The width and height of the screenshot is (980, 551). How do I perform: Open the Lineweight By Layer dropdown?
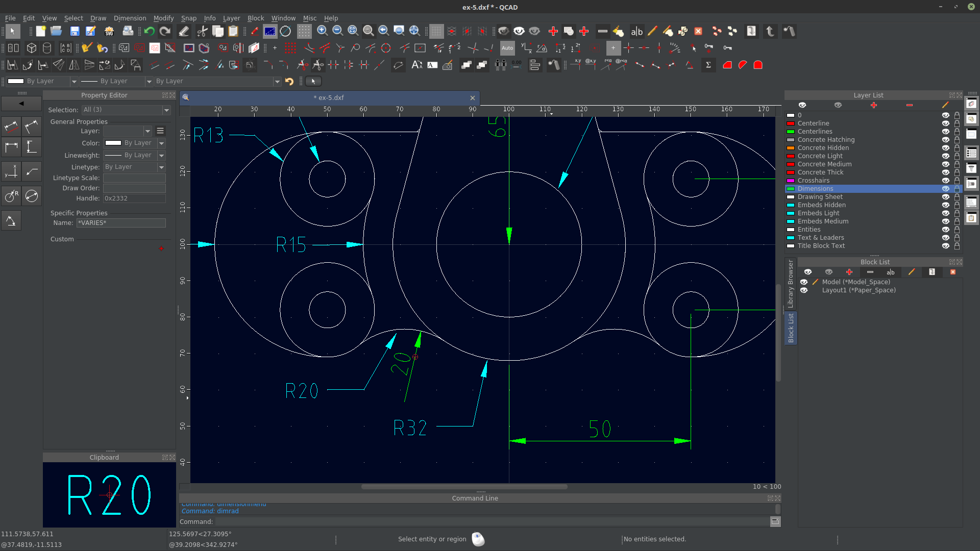coord(134,155)
